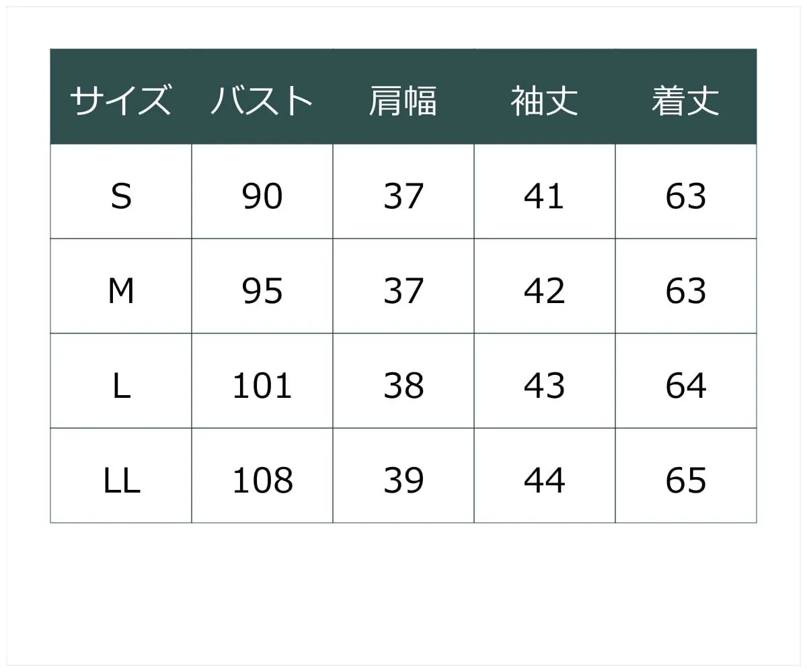The height and width of the screenshot is (672, 807).
Task: Click the LL size row label
Action: (121, 480)
